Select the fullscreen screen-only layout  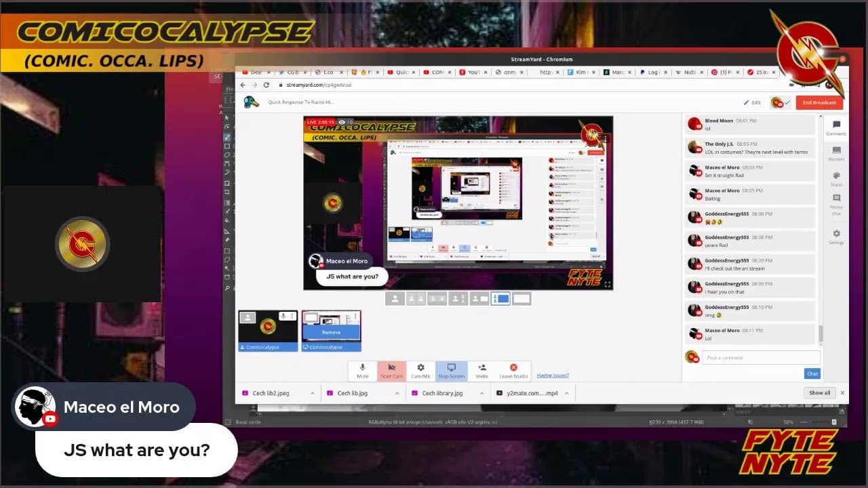point(521,299)
